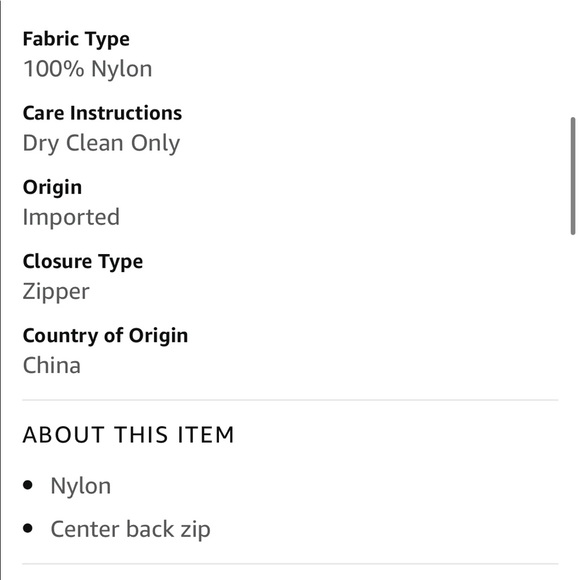
Task: Click the divider line above ABOUT THIS ITEM
Action: click(290, 400)
